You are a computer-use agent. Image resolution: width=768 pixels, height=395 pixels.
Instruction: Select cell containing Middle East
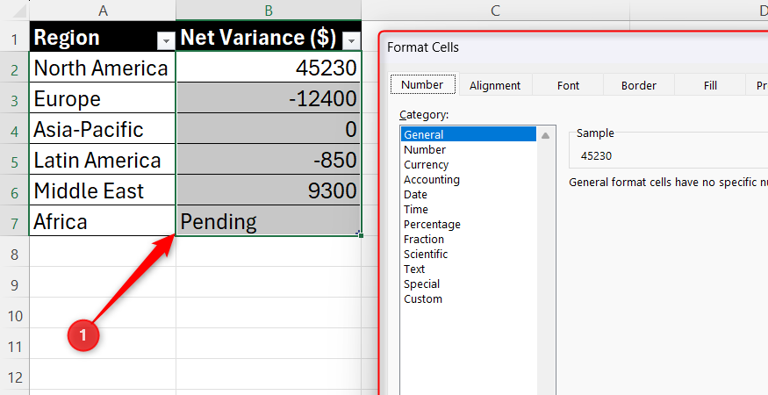pos(102,190)
